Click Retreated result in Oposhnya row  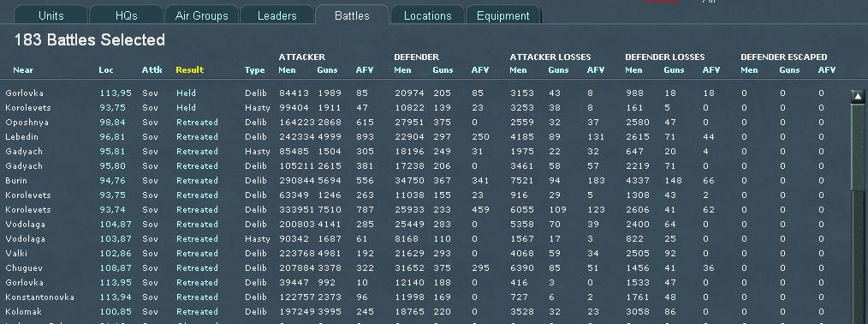(x=197, y=122)
